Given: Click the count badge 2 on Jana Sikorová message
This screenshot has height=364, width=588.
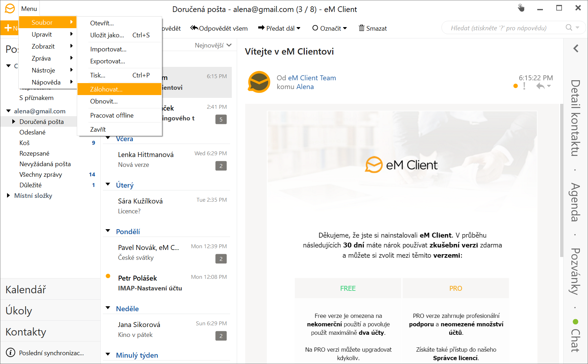Looking at the screenshot, I should pyautogui.click(x=221, y=336).
